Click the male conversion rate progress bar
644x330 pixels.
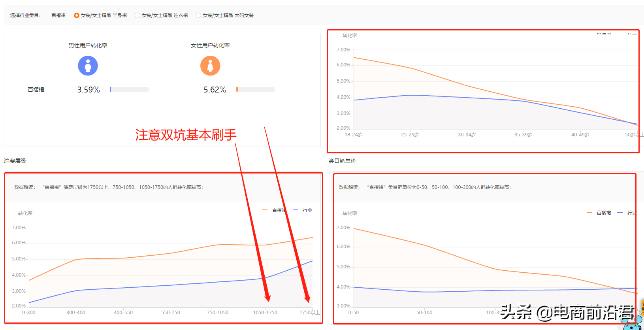130,89
